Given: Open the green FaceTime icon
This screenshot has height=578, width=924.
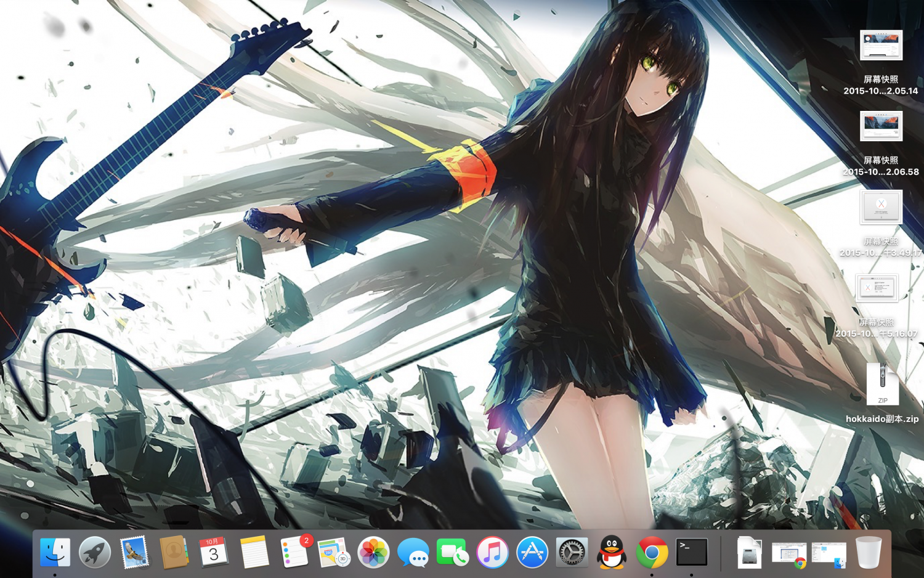Looking at the screenshot, I should coord(453,552).
